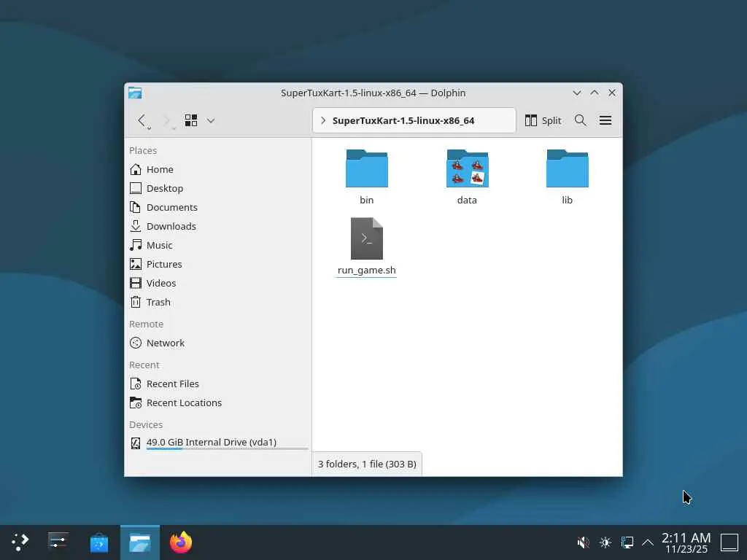The image size is (747, 560).
Task: Open Desktop in Places
Action: (x=218, y=189)
